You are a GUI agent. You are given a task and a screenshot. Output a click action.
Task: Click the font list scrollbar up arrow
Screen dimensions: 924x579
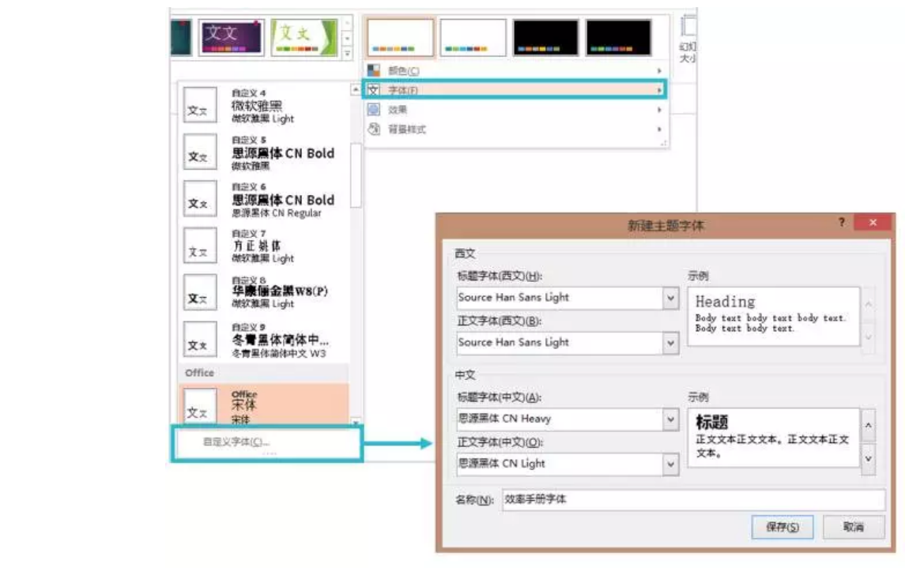[356, 89]
